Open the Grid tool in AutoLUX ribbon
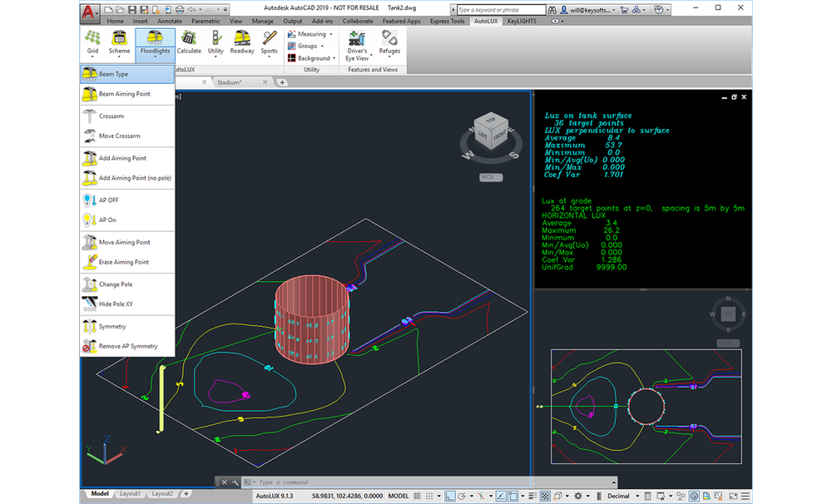Viewport: 832px width, 504px height. point(93,43)
